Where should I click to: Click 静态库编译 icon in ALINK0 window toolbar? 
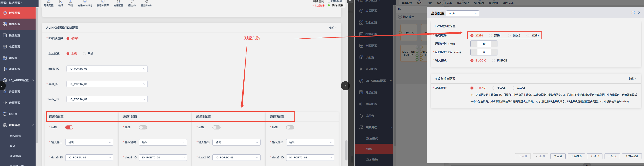point(103,2)
